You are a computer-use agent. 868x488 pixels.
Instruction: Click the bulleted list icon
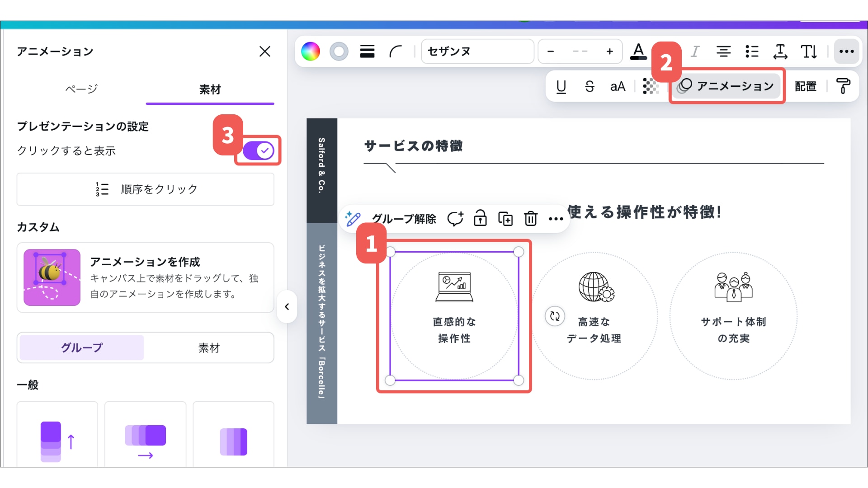click(x=752, y=52)
